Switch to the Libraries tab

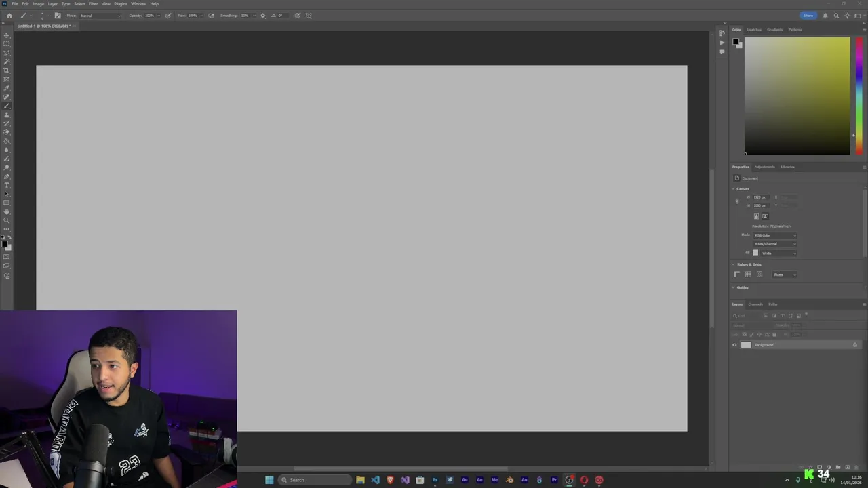pyautogui.click(x=787, y=167)
